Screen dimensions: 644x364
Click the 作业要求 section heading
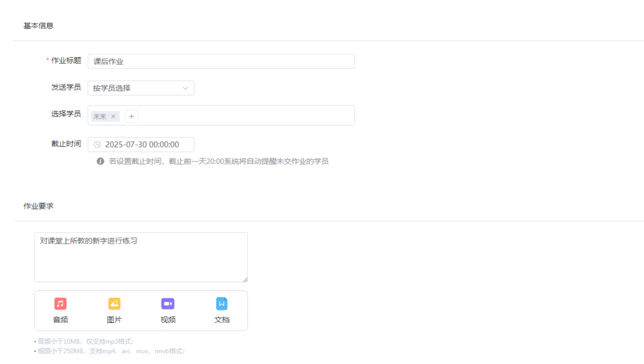coord(39,206)
